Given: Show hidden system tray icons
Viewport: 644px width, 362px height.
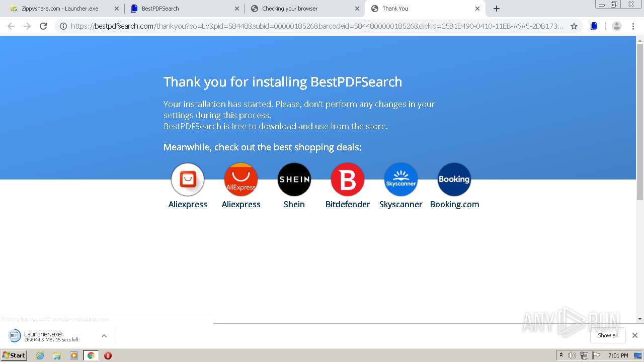Looking at the screenshot, I should 561,355.
